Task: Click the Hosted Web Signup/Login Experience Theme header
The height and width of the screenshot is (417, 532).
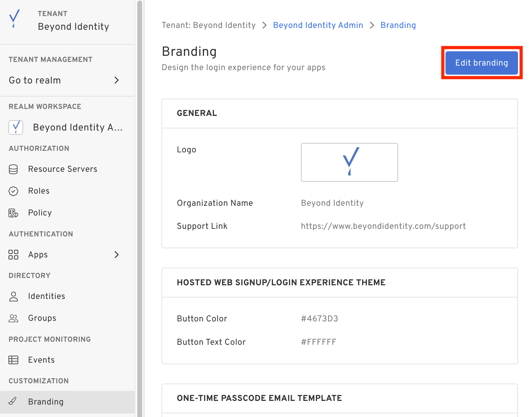Action: tap(281, 283)
